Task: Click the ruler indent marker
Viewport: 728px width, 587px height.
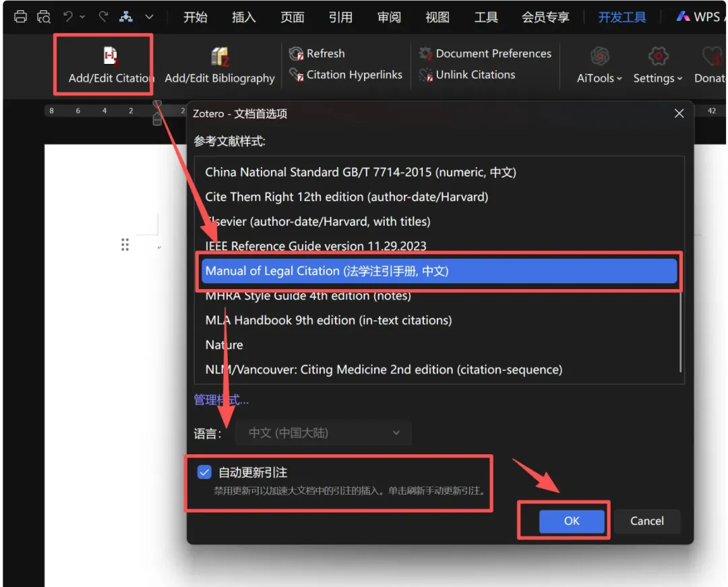Action: click(157, 113)
